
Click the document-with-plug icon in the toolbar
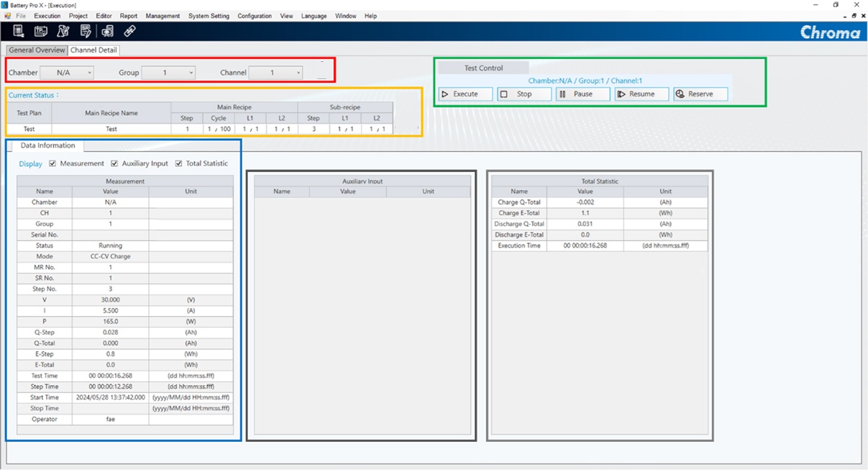pos(19,31)
